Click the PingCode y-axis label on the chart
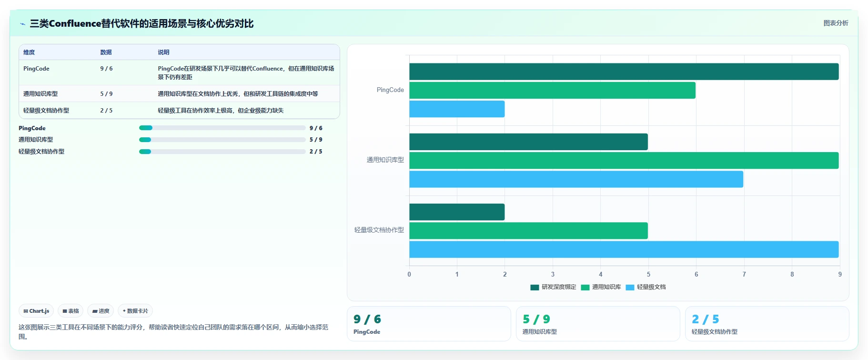 [x=390, y=90]
